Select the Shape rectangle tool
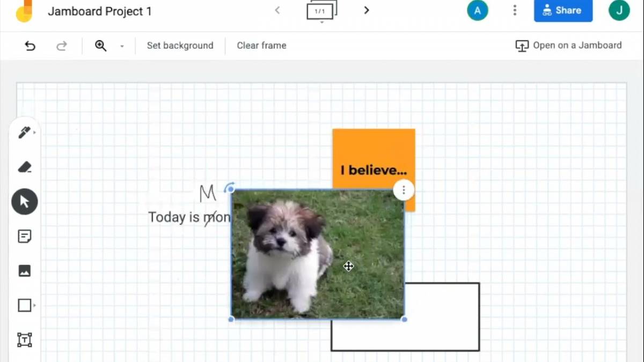The width and height of the screenshot is (644, 362). click(25, 305)
